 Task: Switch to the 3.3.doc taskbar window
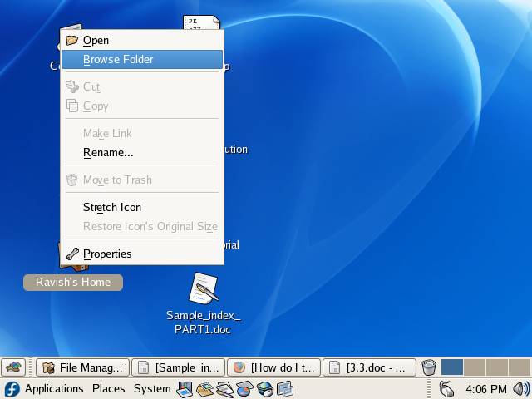368,367
